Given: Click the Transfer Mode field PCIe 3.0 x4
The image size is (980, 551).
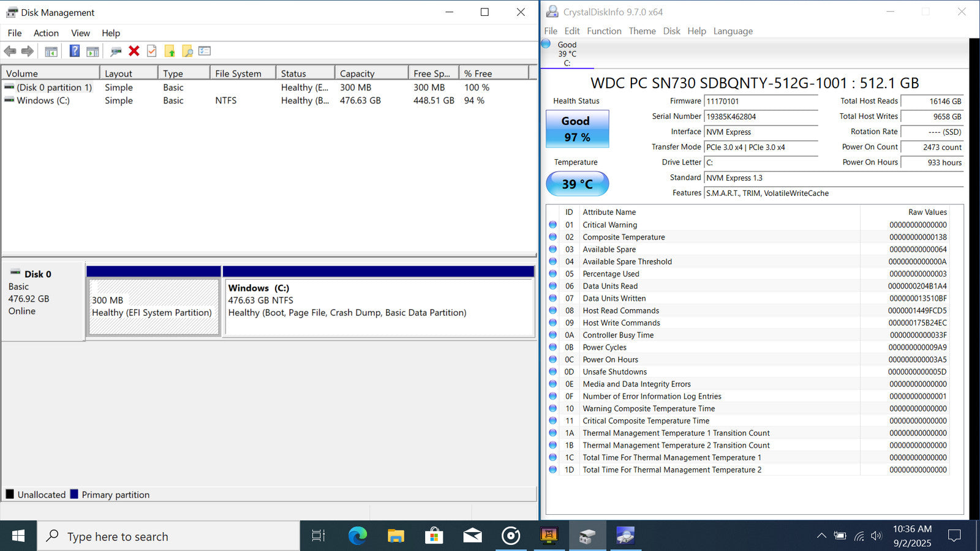Looking at the screenshot, I should pyautogui.click(x=761, y=148).
